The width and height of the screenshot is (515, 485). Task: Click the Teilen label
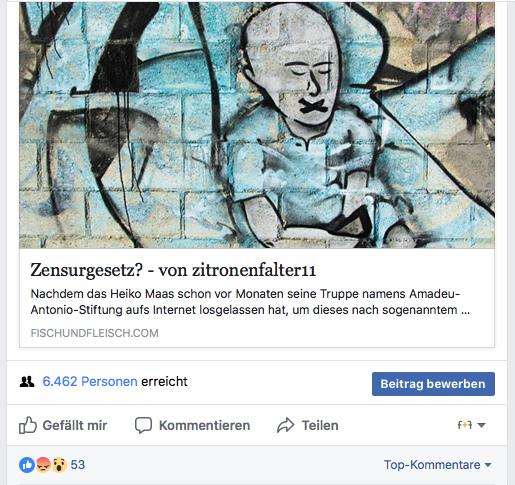[x=320, y=425]
